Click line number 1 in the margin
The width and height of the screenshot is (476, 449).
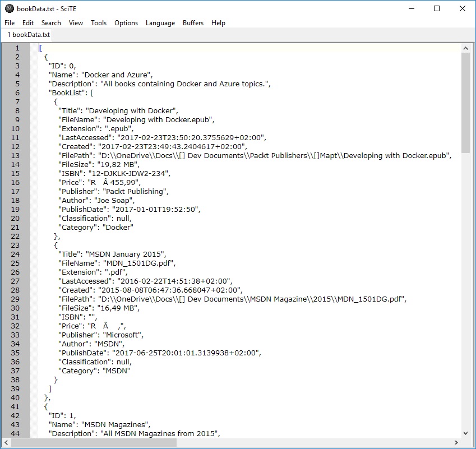[x=17, y=48]
